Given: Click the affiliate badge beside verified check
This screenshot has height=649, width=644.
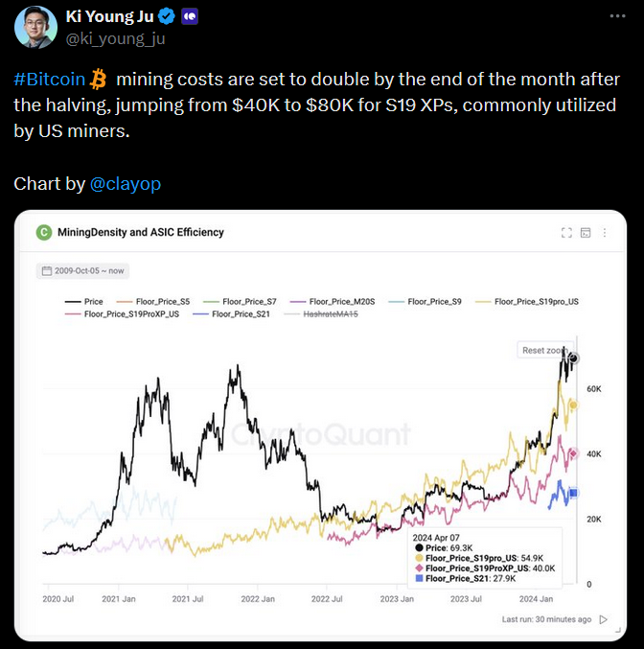Looking at the screenshot, I should tap(190, 16).
